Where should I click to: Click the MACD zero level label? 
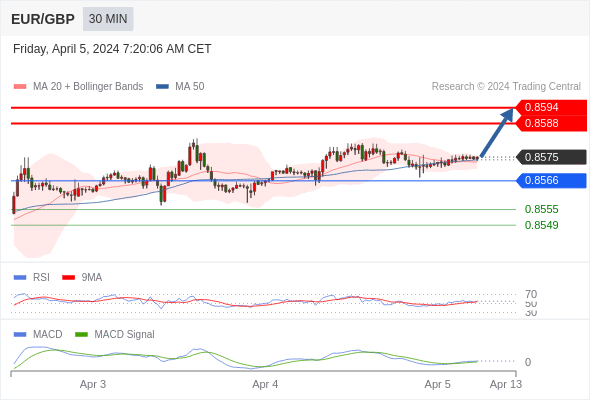528,362
